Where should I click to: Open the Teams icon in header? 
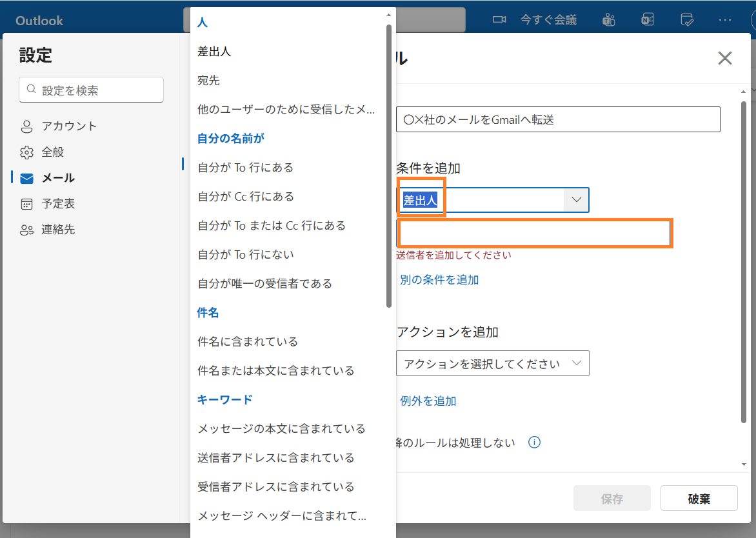(608, 20)
